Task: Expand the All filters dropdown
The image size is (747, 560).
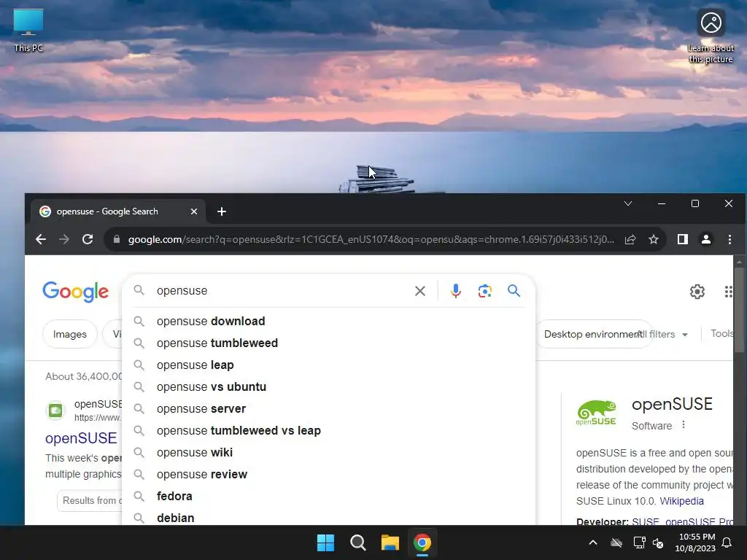Action: [x=664, y=334]
